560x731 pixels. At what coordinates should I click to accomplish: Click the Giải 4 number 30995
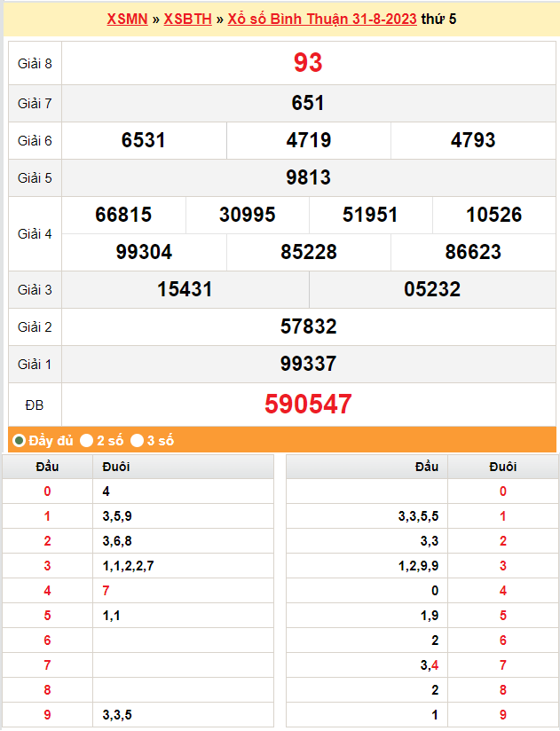point(248,215)
